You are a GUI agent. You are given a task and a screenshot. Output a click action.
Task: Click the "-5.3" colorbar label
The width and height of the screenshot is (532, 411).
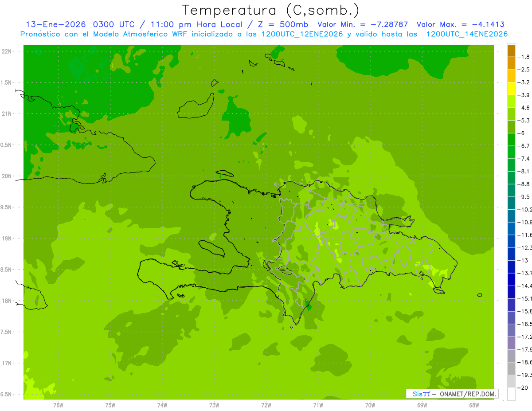524,121
